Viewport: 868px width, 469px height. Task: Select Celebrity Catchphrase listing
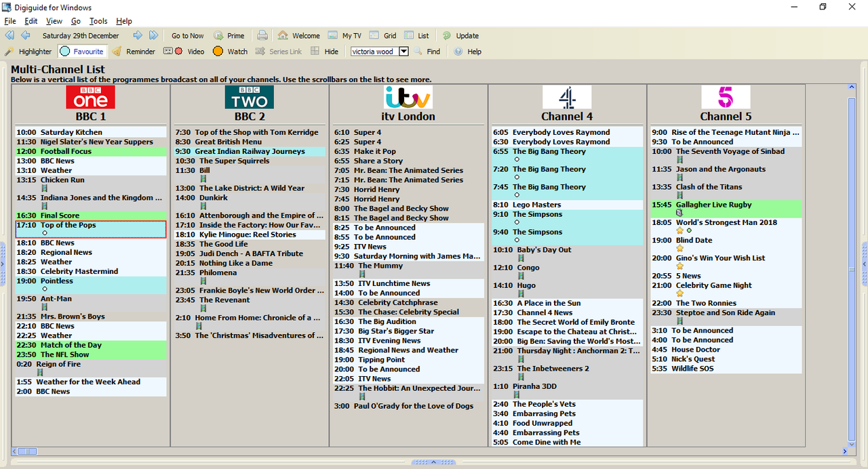tap(408, 302)
